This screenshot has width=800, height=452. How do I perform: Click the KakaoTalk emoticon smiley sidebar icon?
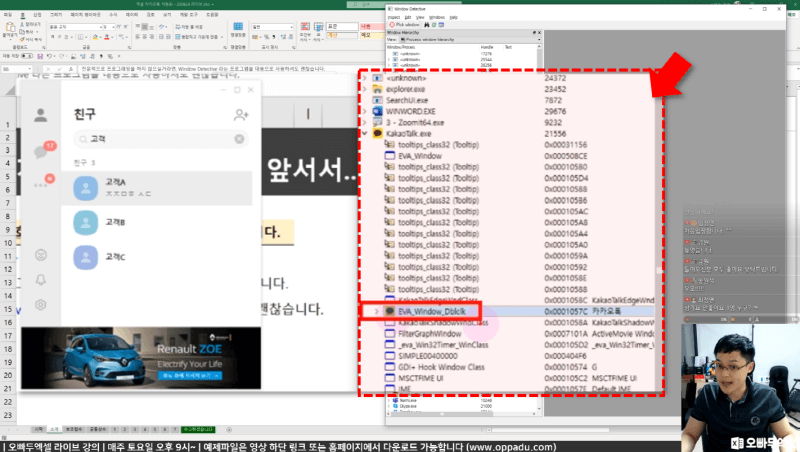coord(41,255)
